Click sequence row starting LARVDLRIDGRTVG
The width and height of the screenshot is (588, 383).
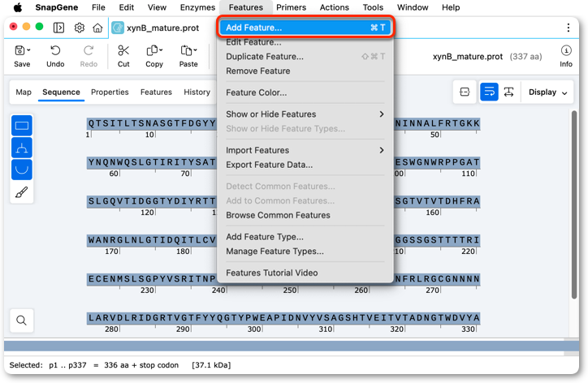coord(283,318)
